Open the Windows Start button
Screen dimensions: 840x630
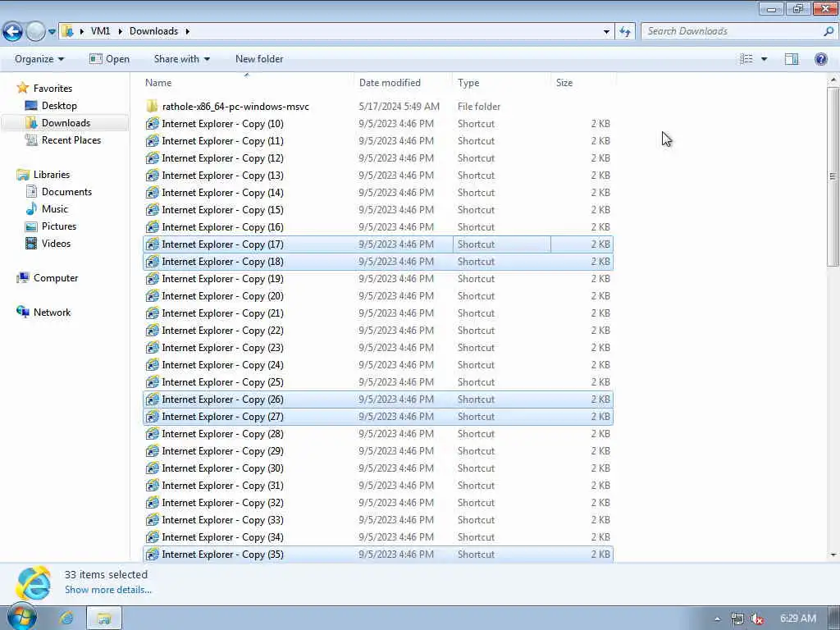click(21, 618)
